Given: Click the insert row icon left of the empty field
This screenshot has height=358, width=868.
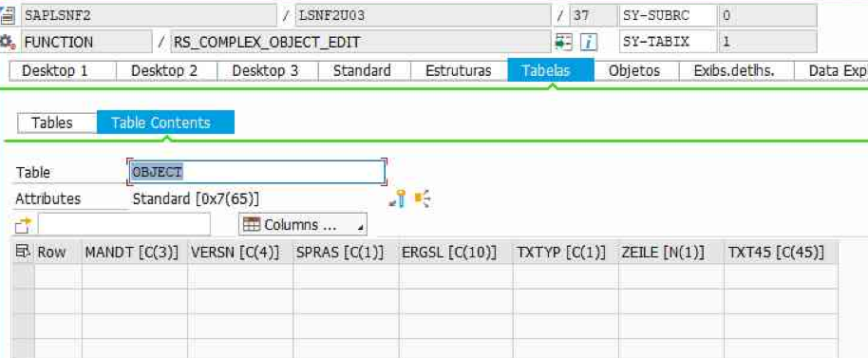Looking at the screenshot, I should point(24,225).
